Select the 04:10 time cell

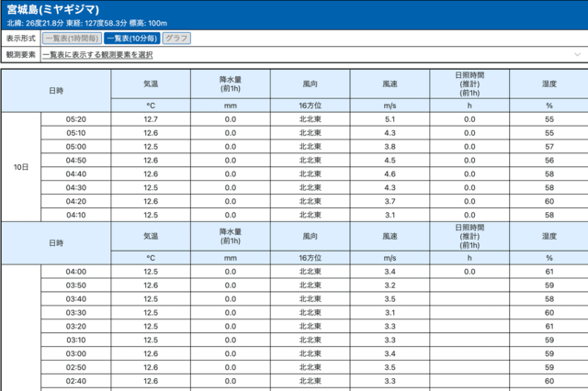(75, 215)
